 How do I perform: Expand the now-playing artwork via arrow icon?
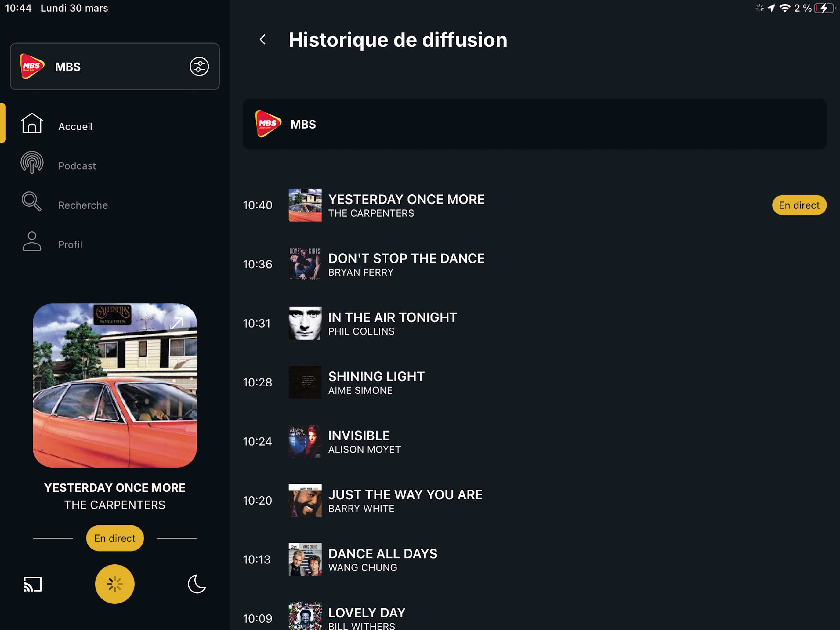pos(177,323)
